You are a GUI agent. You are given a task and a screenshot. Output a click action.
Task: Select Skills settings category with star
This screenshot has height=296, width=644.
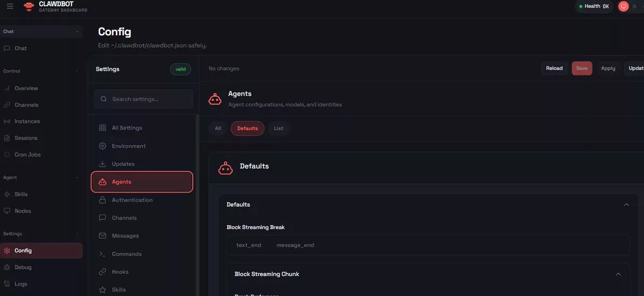[142, 290]
